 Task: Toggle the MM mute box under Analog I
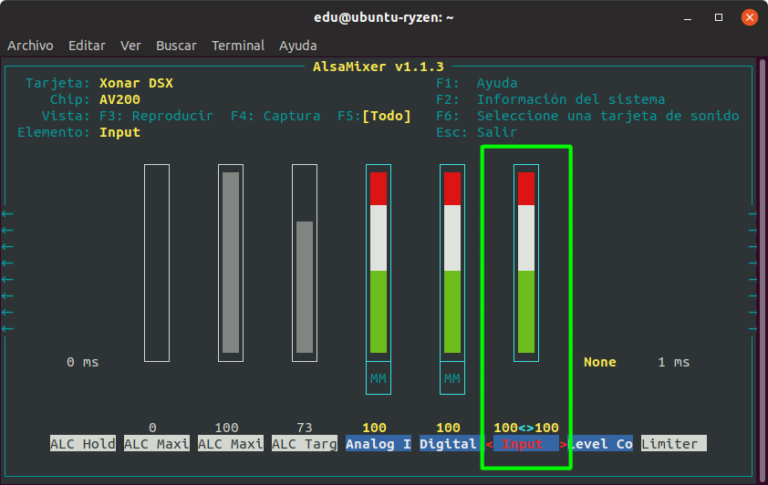pyautogui.click(x=378, y=378)
